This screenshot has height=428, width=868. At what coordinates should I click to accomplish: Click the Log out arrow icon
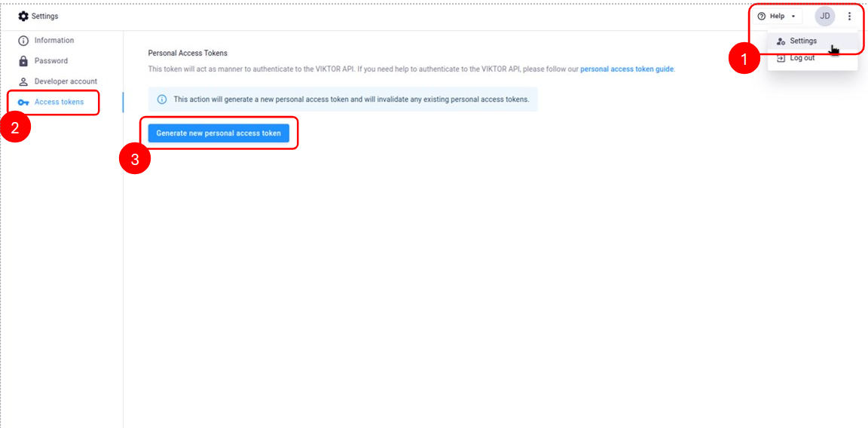tap(781, 58)
